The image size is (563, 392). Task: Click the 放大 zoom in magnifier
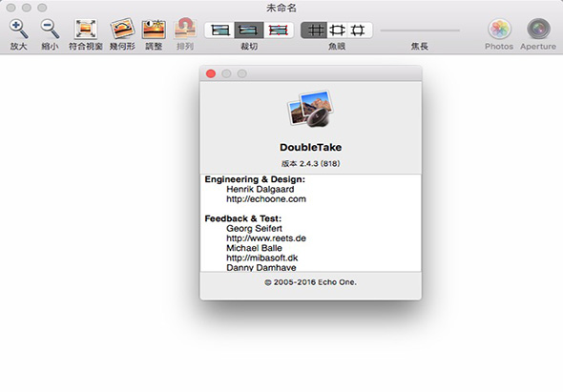(x=19, y=29)
